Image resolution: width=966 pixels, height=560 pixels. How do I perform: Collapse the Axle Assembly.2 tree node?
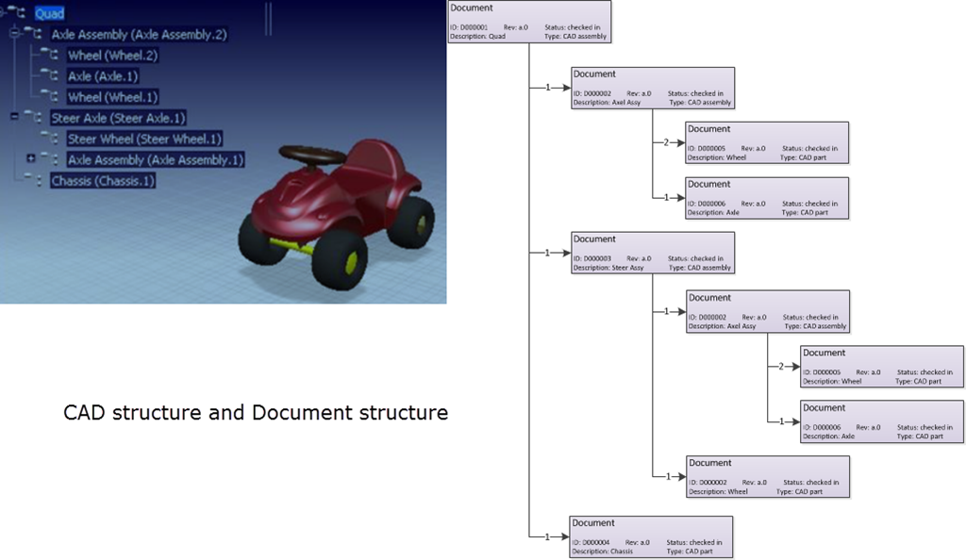pos(14,33)
